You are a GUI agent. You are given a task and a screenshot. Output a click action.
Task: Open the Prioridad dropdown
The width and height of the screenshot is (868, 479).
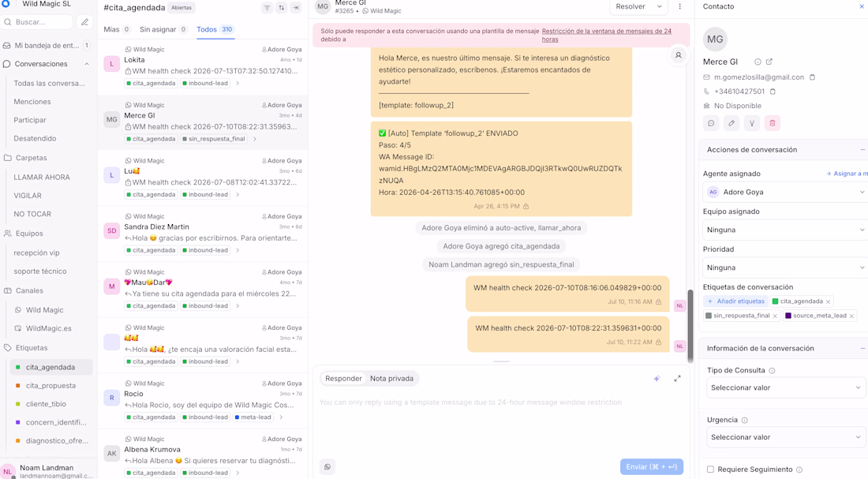[785, 268]
